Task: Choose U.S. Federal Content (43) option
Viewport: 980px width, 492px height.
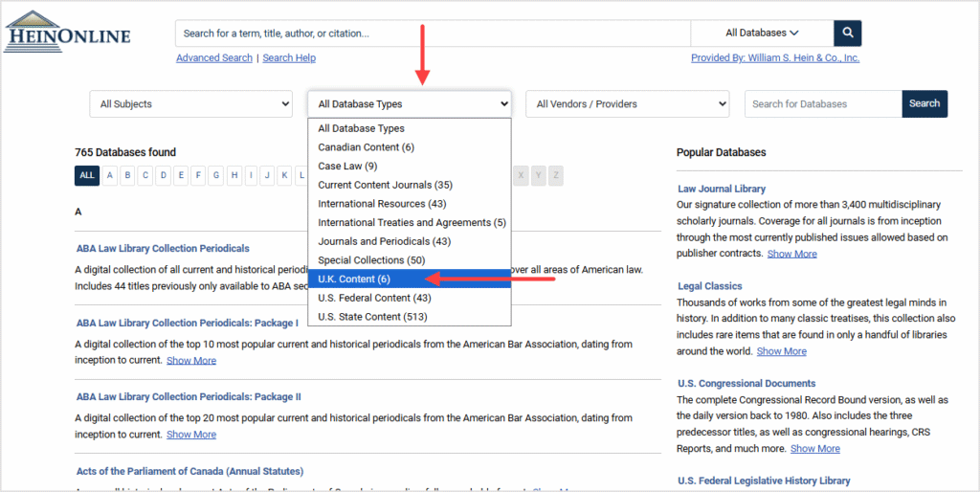Action: [x=410, y=298]
